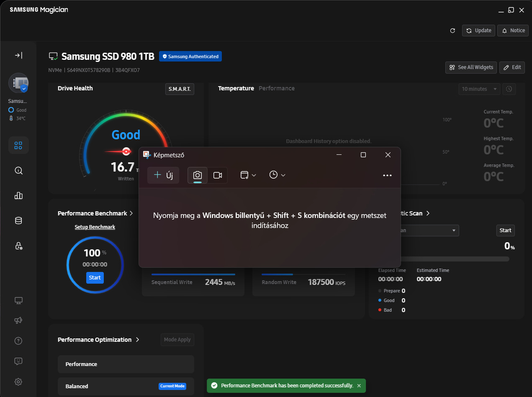This screenshot has height=397, width=532.
Task: Open the scan type dropdown in Diagnostic Scan
Action: pos(429,231)
